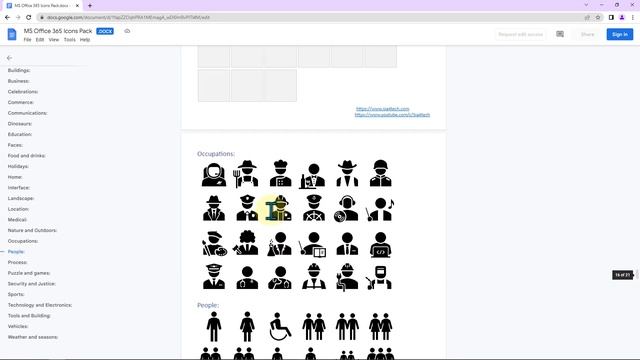Click the page indicator on scrollbar
Screen dimensions: 640x360
click(622, 275)
